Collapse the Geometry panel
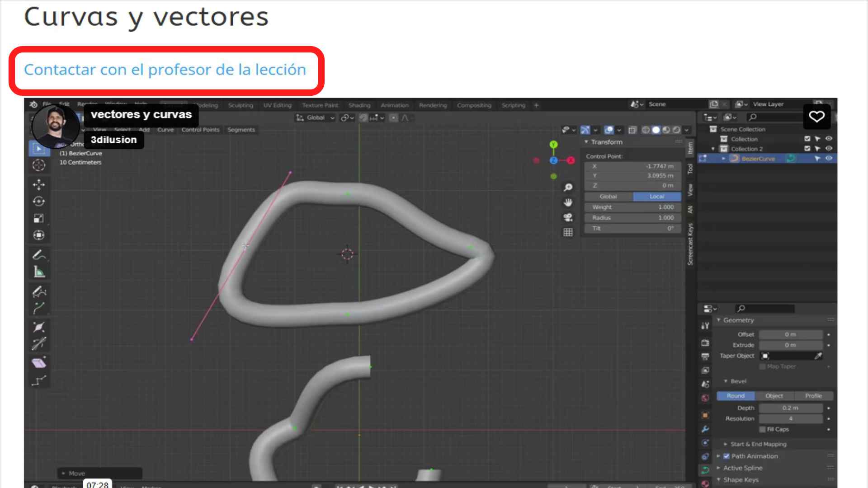 click(x=718, y=320)
